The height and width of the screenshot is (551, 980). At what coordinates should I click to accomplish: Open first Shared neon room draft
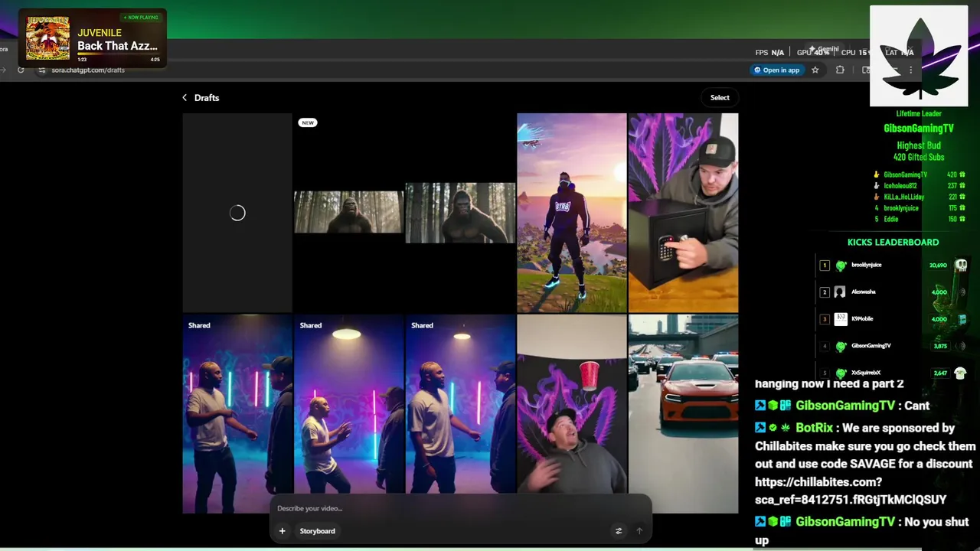237,414
